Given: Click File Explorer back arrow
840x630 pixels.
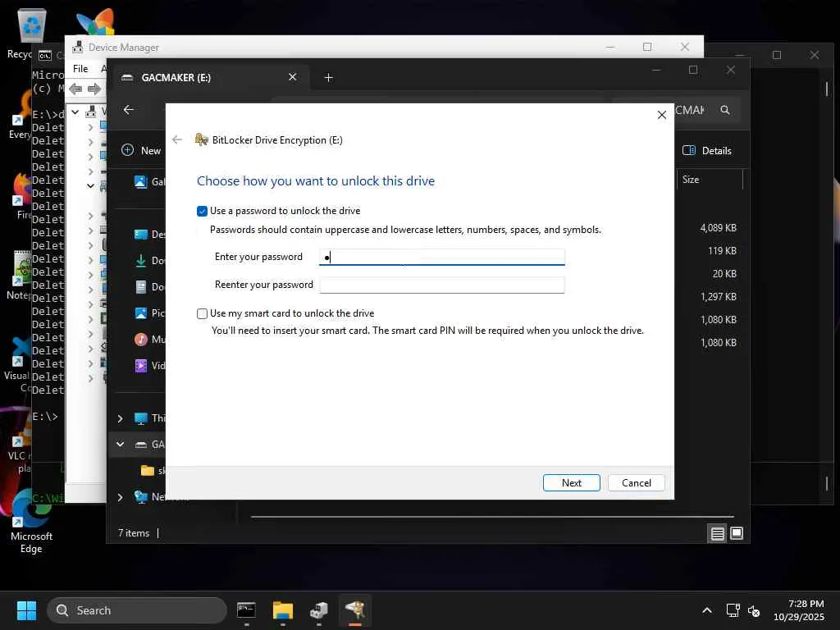Looking at the screenshot, I should [129, 110].
